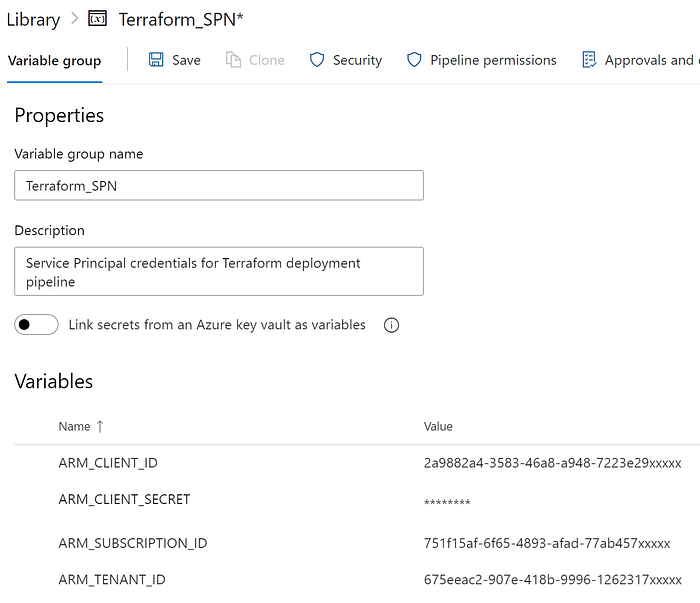The width and height of the screenshot is (700, 603).
Task: Open the Security settings label
Action: click(358, 60)
